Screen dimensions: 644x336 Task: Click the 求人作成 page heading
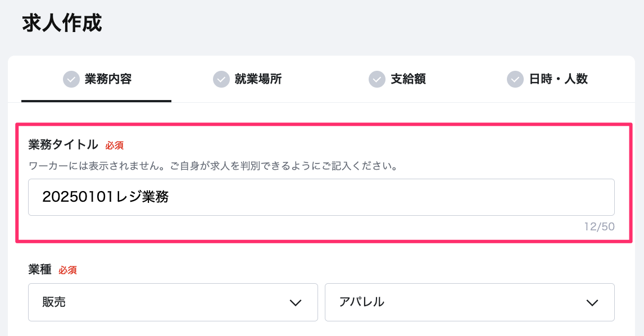pos(62,24)
